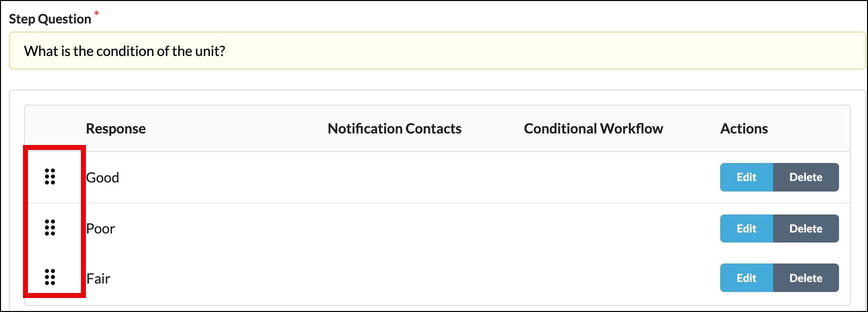
Task: Grab the drag handle for Poor response
Action: (50, 228)
